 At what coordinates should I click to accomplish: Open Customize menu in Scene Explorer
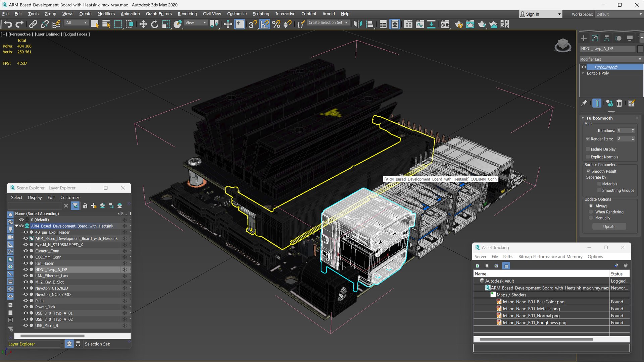70,197
